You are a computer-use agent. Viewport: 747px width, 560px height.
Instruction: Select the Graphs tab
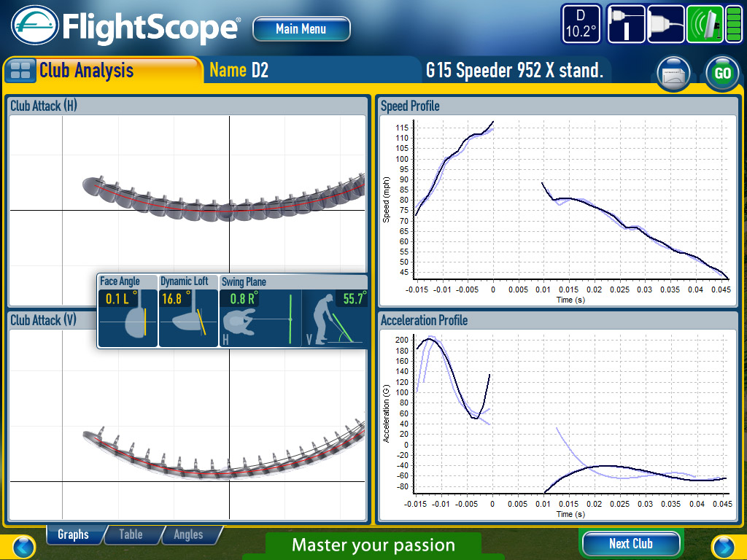click(x=73, y=534)
